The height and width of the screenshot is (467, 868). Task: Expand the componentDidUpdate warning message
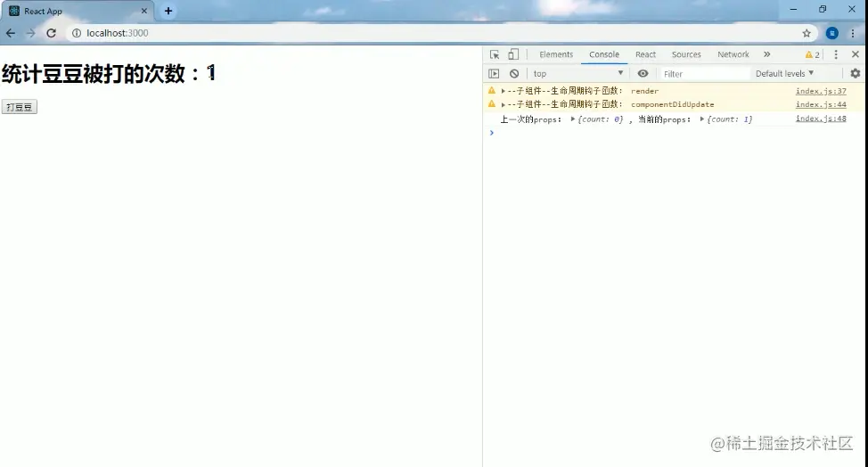[503, 104]
